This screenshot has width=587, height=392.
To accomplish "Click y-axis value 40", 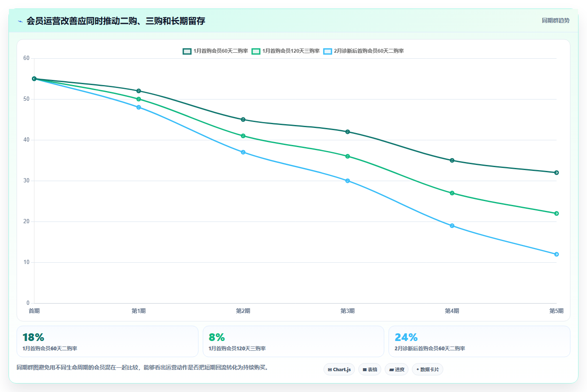I will pos(26,140).
